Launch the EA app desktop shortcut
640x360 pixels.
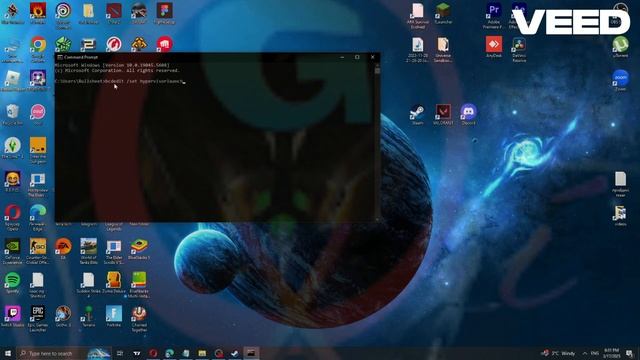[63, 249]
